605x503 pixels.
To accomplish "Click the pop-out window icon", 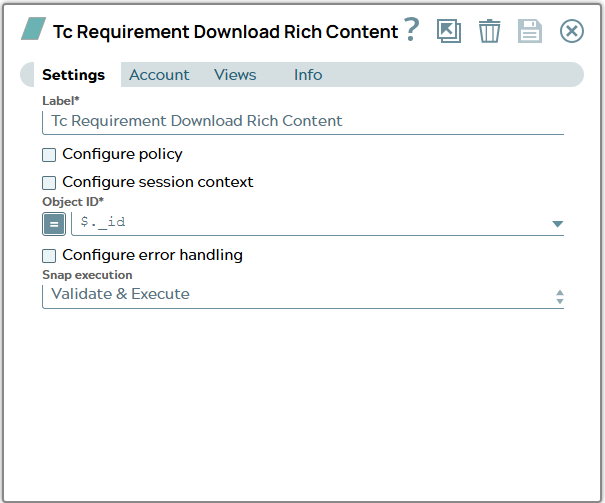I will click(x=449, y=31).
